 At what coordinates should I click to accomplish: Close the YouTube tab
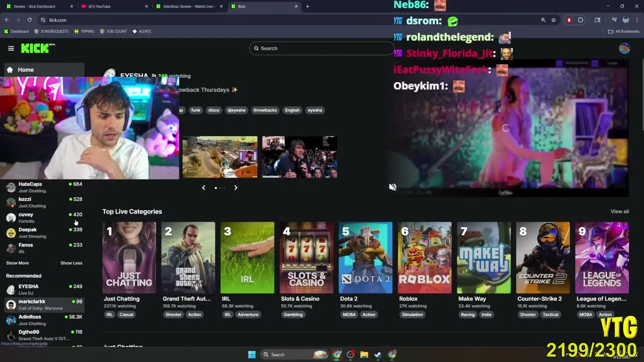pos(146,7)
